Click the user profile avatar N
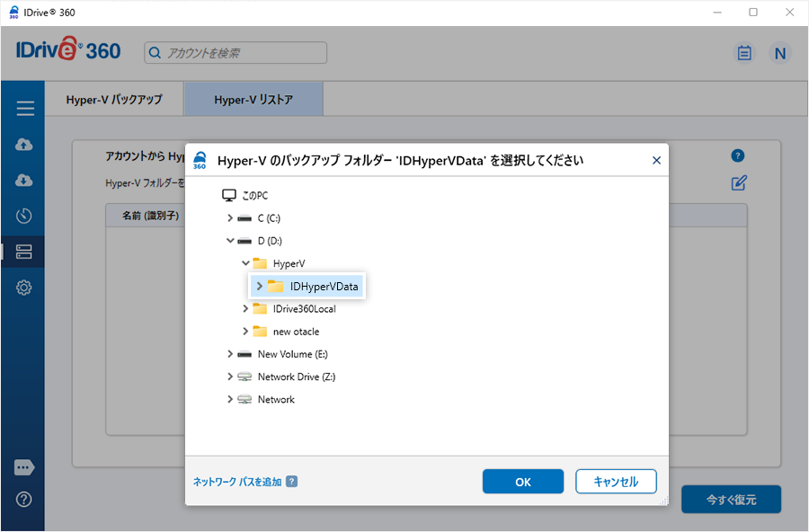This screenshot has height=532, width=809. coord(780,53)
